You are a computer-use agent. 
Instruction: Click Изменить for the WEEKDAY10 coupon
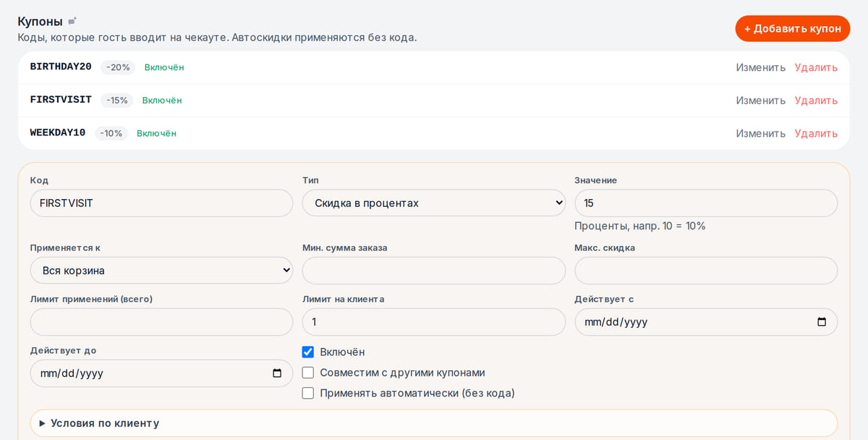coord(761,133)
